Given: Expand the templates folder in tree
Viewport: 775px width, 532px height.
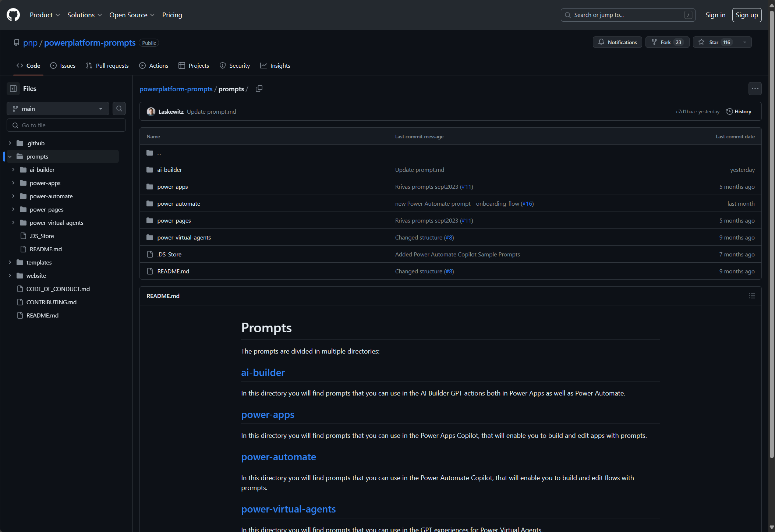Looking at the screenshot, I should [10, 262].
